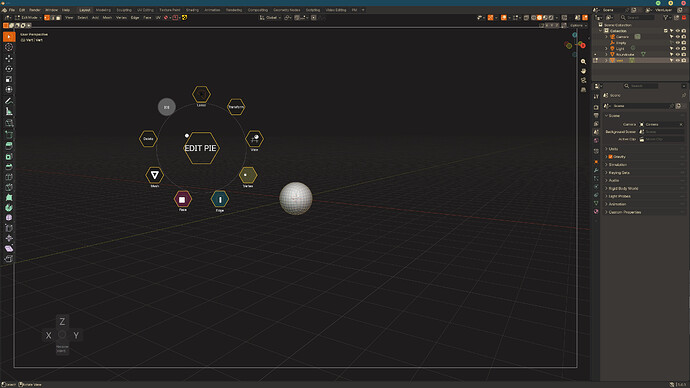The image size is (690, 388).
Task: Select the Scale tool in left toolbar
Action: pos(9,79)
